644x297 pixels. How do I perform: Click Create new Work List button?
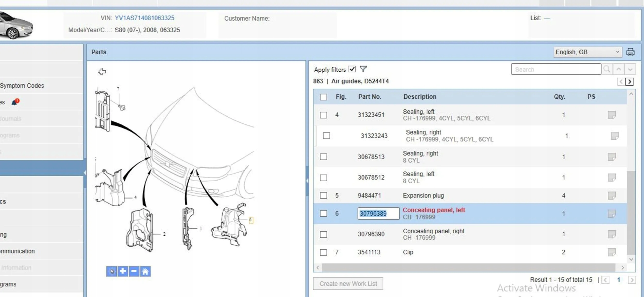[x=348, y=284]
